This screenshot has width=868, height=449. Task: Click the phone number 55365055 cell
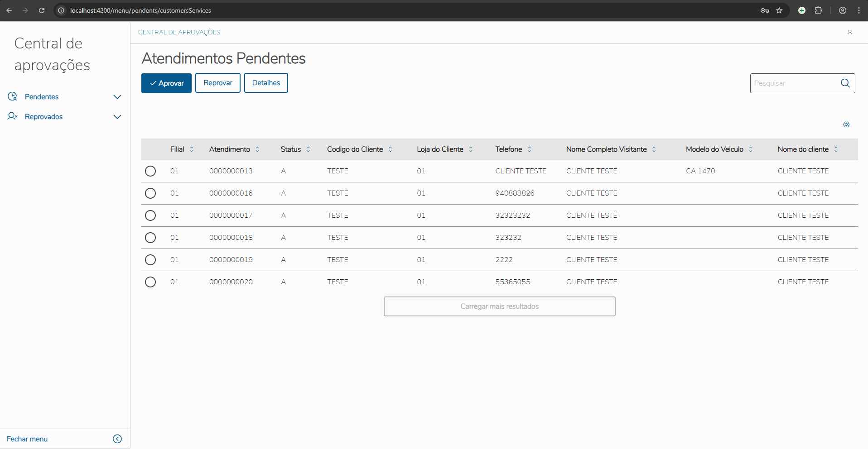pyautogui.click(x=513, y=282)
